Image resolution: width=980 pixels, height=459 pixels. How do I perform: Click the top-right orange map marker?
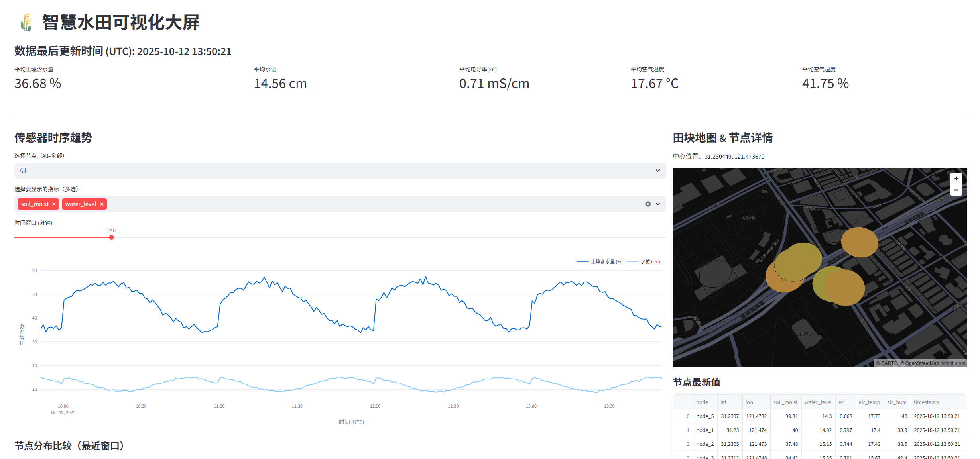coord(860,242)
